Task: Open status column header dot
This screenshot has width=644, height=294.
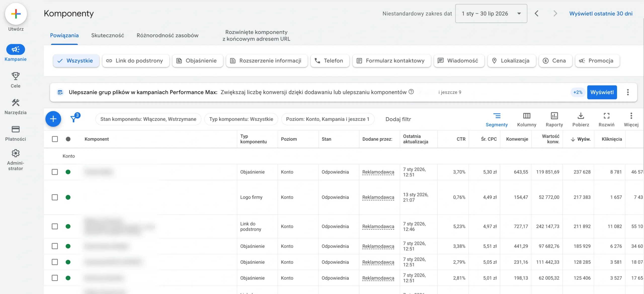Action: pyautogui.click(x=68, y=139)
